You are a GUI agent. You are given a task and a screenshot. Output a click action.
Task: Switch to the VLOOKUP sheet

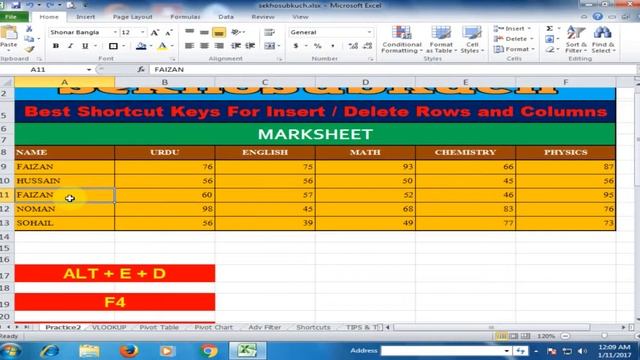[109, 327]
